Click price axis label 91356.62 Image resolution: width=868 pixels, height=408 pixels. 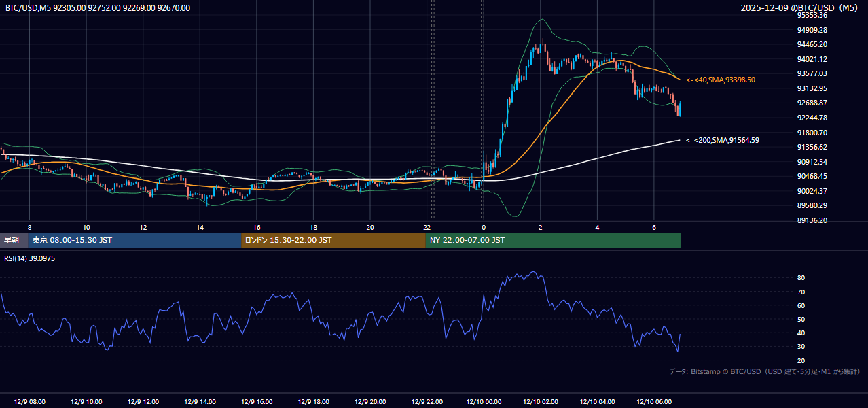pyautogui.click(x=812, y=147)
